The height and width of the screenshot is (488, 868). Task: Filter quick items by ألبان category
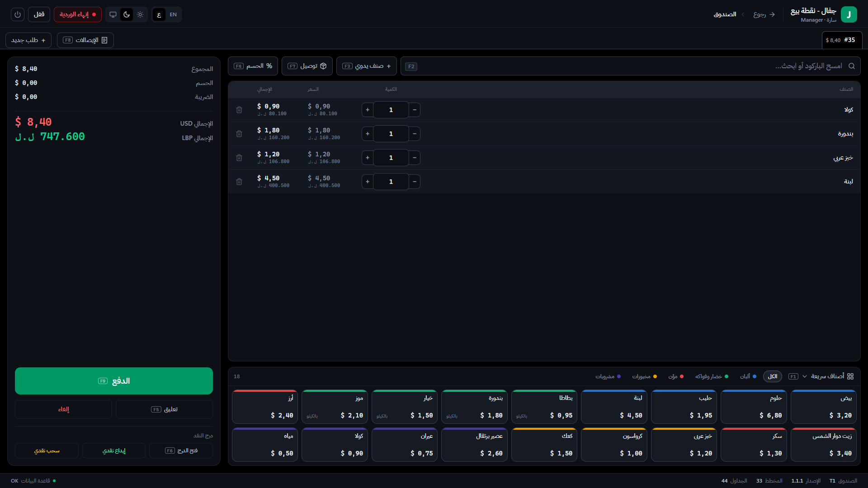(748, 376)
